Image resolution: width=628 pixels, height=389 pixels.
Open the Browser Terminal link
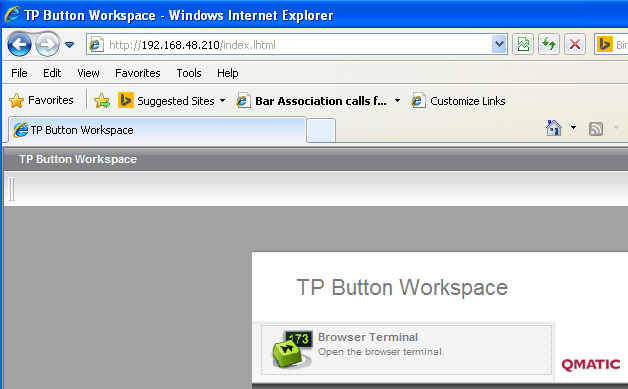(368, 337)
